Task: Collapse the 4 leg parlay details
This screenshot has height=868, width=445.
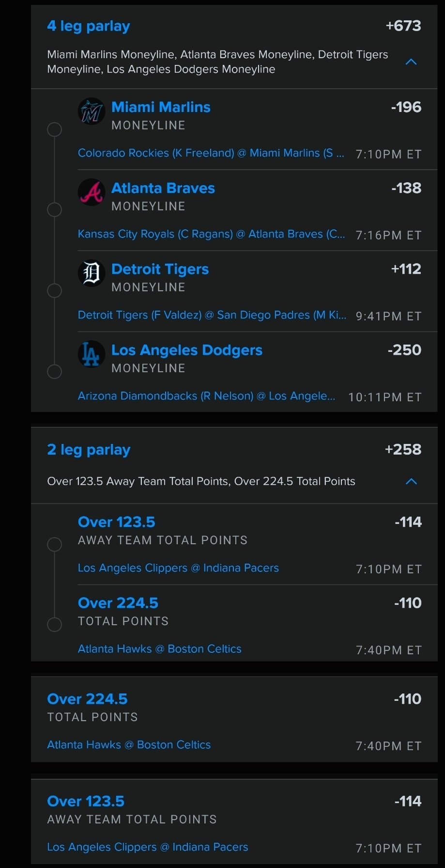Action: click(411, 62)
